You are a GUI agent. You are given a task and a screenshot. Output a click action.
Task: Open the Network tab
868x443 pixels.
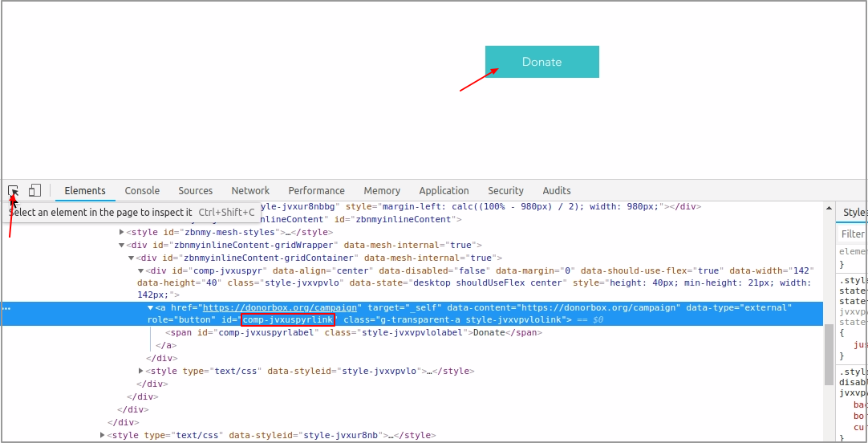coord(250,190)
